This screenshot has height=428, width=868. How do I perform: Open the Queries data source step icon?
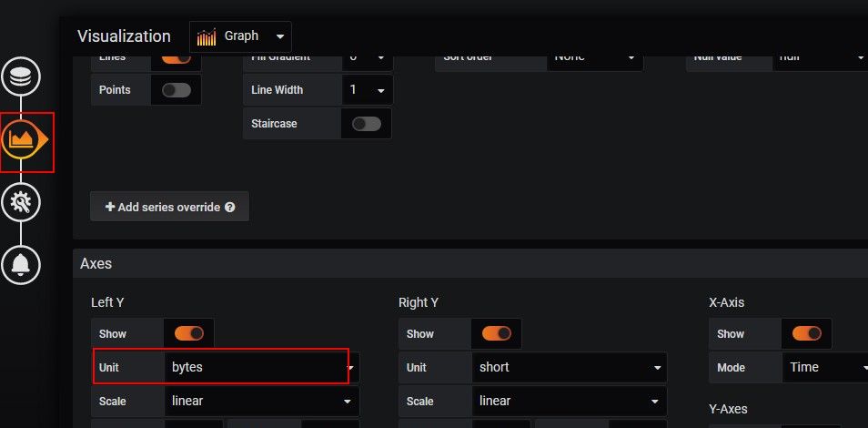tap(21, 76)
